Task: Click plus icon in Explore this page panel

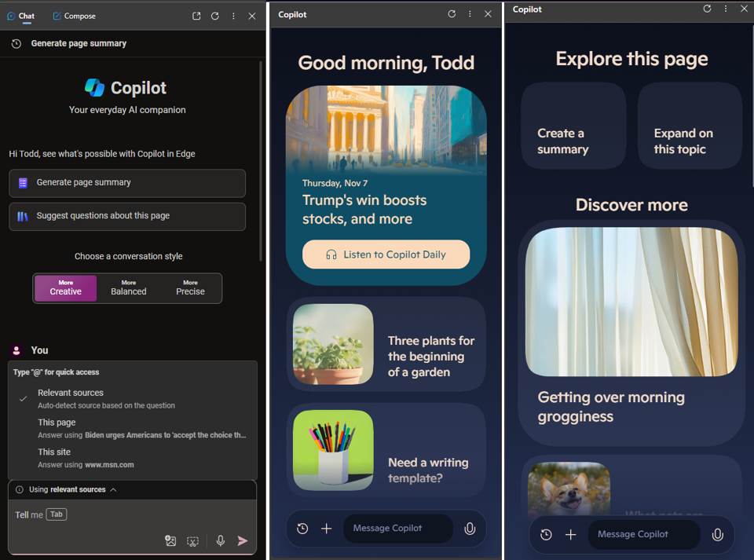Action: [571, 534]
